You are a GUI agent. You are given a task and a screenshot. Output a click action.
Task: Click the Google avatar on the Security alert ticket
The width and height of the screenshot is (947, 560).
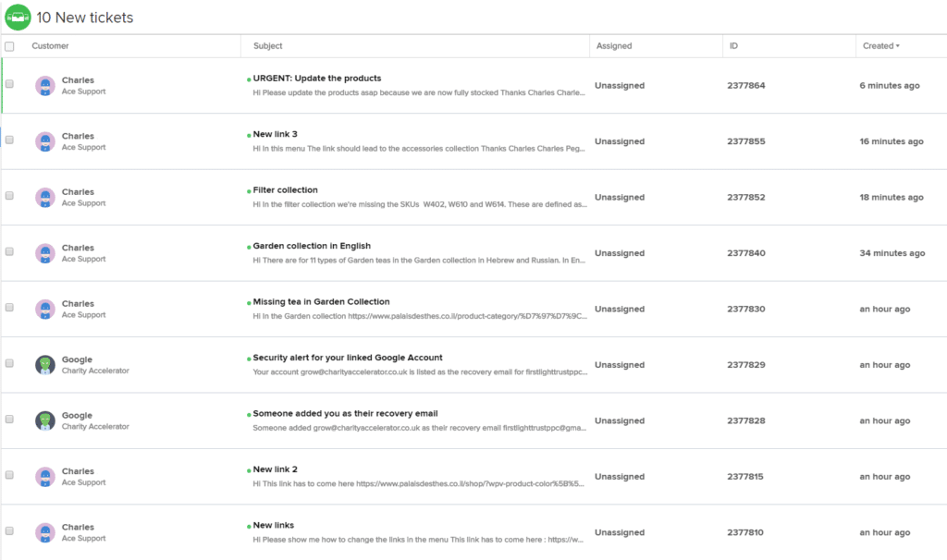44,365
